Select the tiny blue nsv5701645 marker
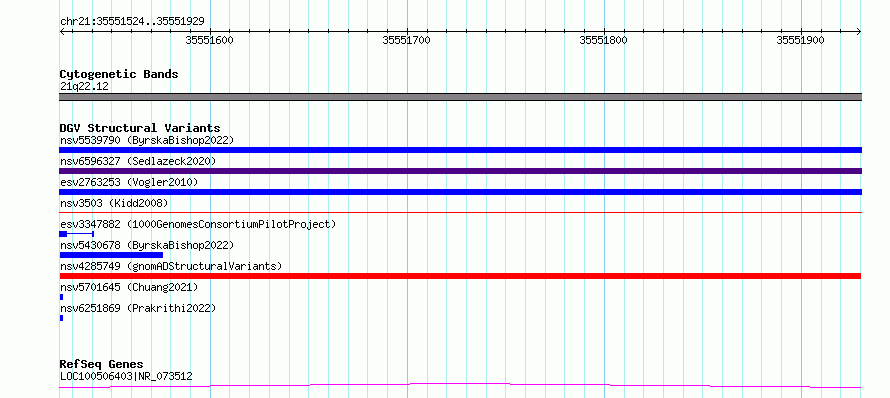 click(61, 297)
